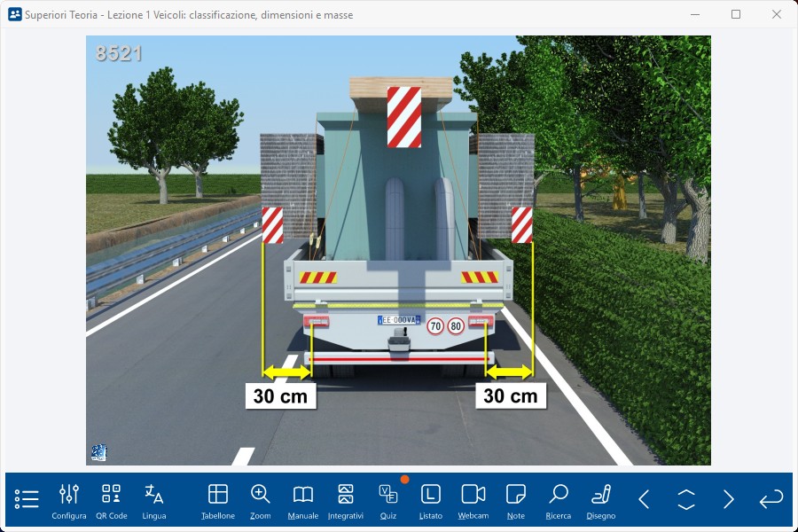798x532 pixels.
Task: Open the Tabellone board
Action: tap(218, 501)
